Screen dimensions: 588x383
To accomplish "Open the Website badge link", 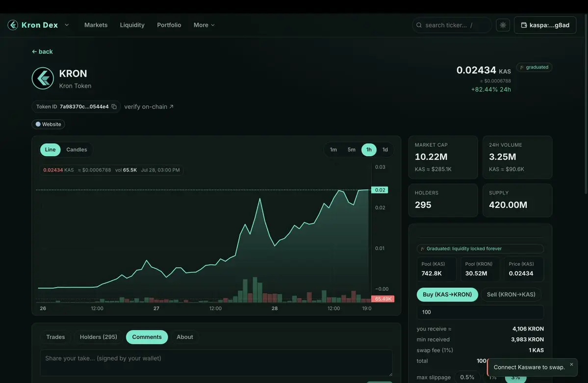I will coord(49,124).
